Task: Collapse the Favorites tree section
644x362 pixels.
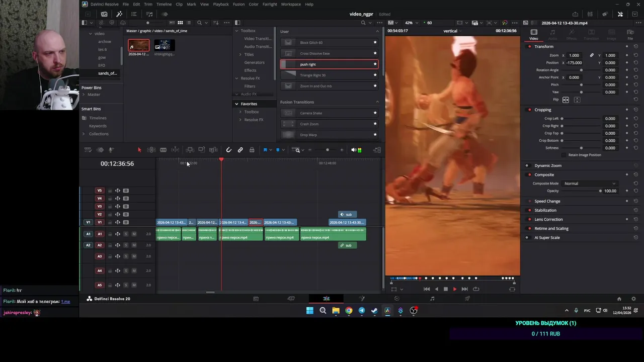Action: (x=236, y=104)
